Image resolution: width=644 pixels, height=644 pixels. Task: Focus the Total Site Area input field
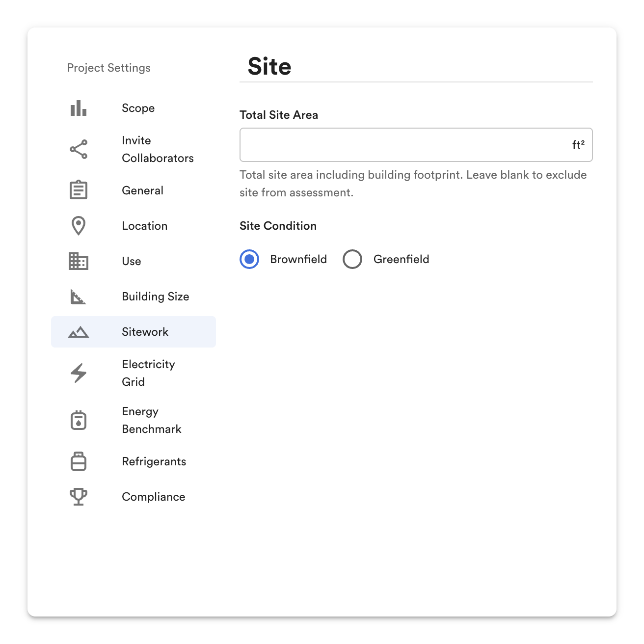pos(416,145)
